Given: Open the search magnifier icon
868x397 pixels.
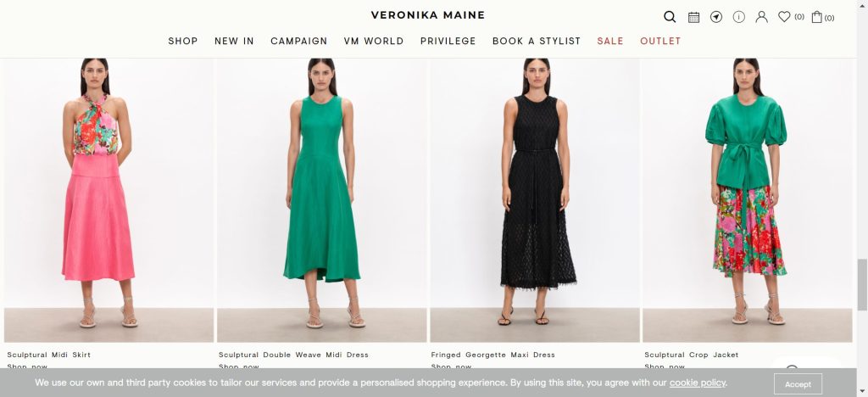Looking at the screenshot, I should [x=670, y=17].
